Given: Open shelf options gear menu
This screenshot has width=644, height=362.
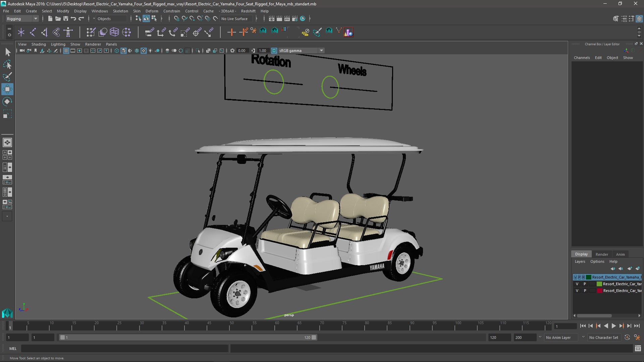Looking at the screenshot, I should [9, 35].
